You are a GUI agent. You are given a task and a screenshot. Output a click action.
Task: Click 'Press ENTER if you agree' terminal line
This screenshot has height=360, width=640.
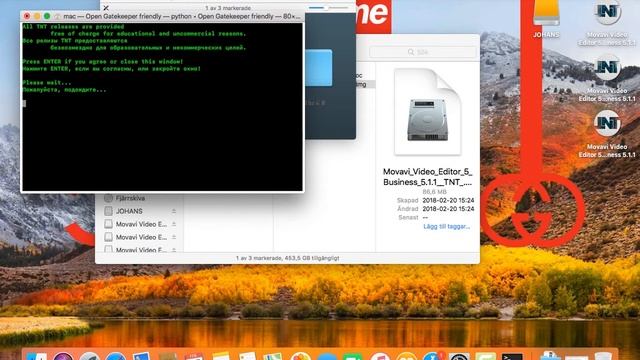pyautogui.click(x=103, y=62)
